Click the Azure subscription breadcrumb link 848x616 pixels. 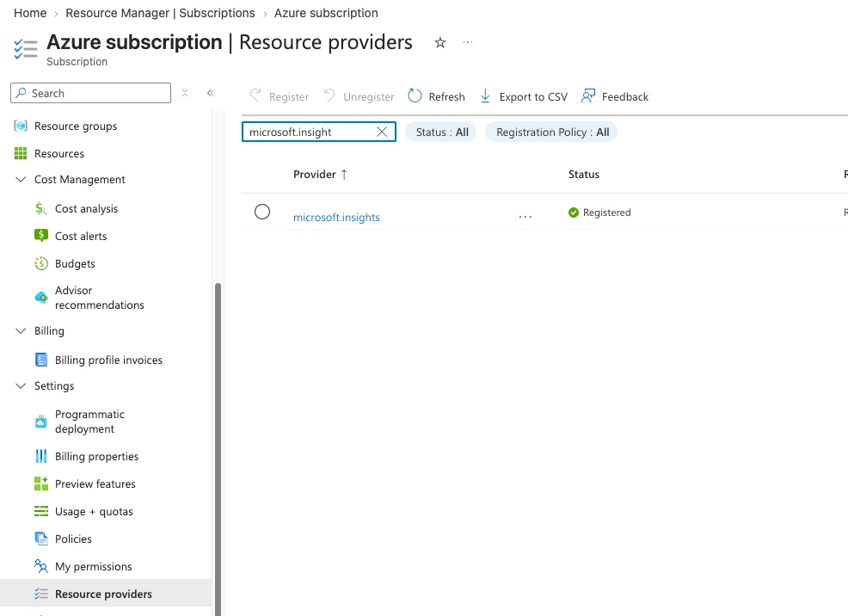[x=326, y=13]
